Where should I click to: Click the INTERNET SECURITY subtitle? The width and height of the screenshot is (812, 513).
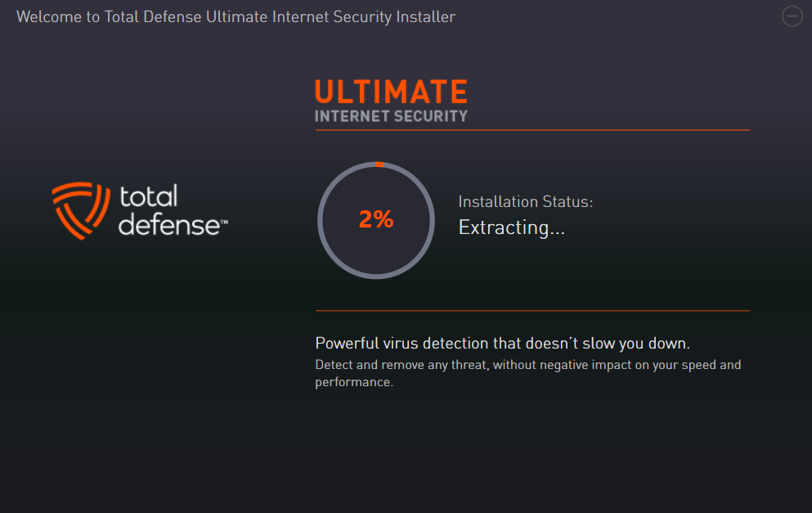(x=391, y=116)
